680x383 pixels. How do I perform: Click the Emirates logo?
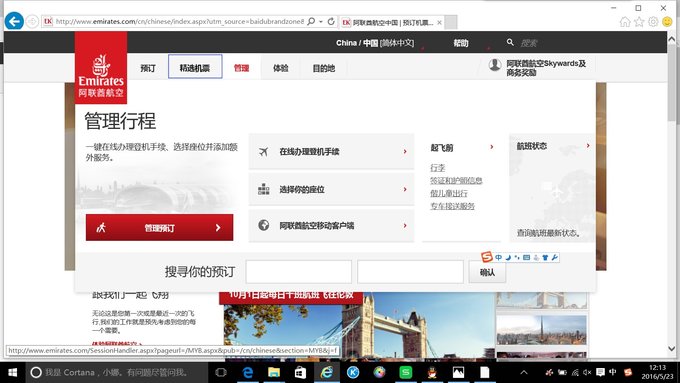[101, 68]
